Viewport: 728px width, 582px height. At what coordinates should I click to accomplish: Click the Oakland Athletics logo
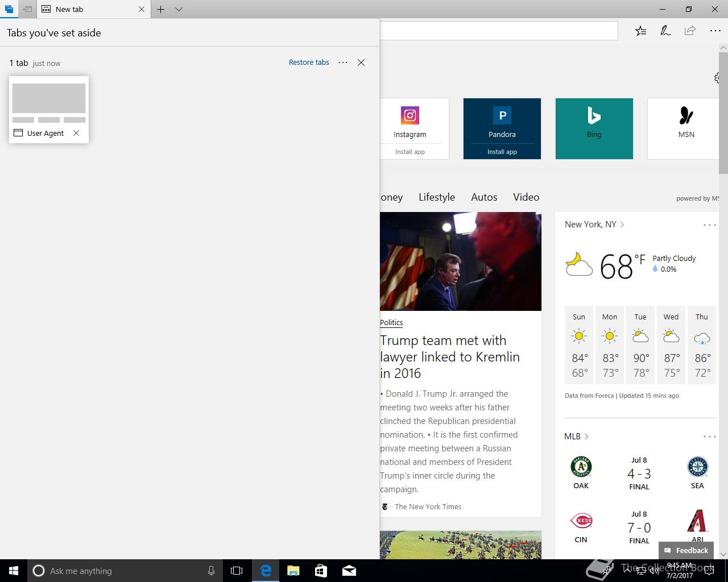(x=581, y=467)
